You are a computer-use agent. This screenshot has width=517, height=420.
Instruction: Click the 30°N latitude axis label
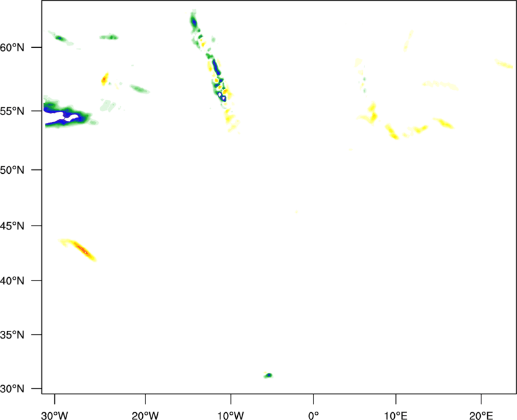pyautogui.click(x=12, y=389)
